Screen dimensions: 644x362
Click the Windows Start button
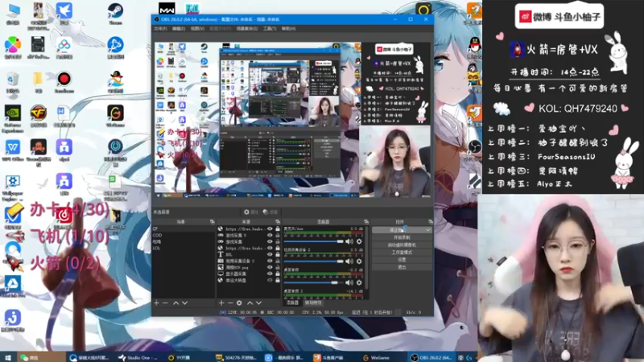pos(8,357)
